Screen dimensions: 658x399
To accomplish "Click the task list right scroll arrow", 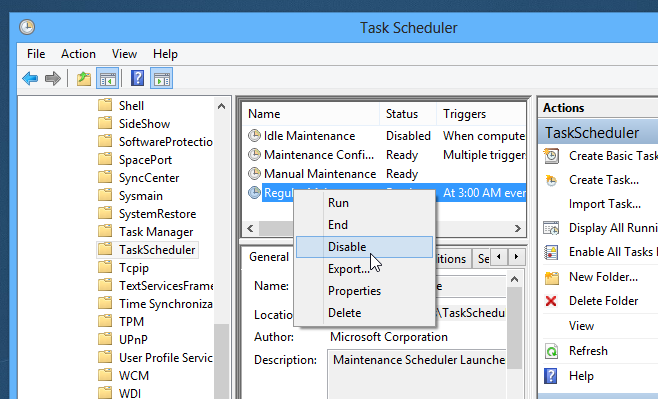I will tap(518, 228).
